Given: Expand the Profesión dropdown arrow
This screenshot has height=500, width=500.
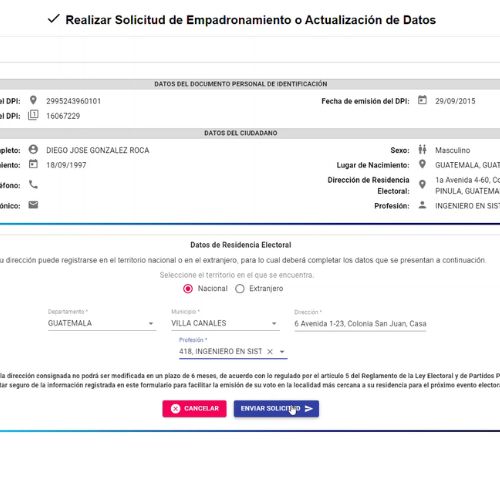Looking at the screenshot, I should [x=282, y=352].
